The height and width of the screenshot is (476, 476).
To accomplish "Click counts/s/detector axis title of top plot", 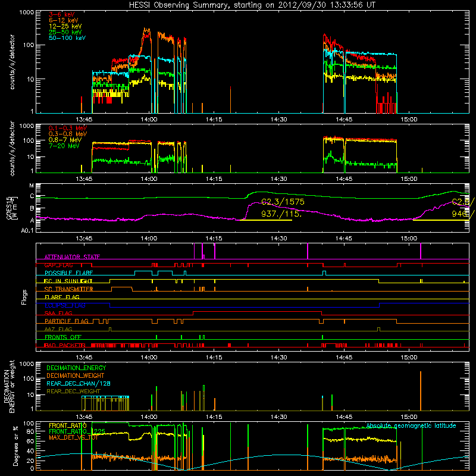I will pyautogui.click(x=12, y=62).
